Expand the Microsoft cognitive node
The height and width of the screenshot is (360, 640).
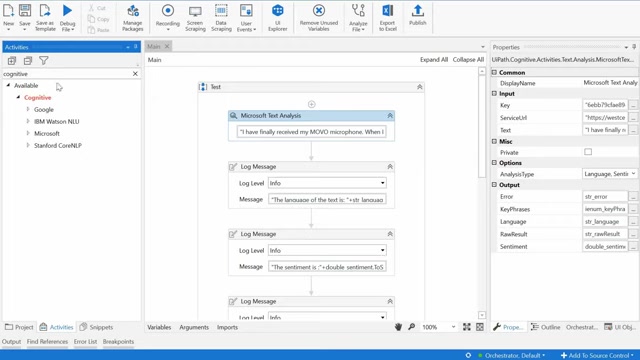[28, 133]
